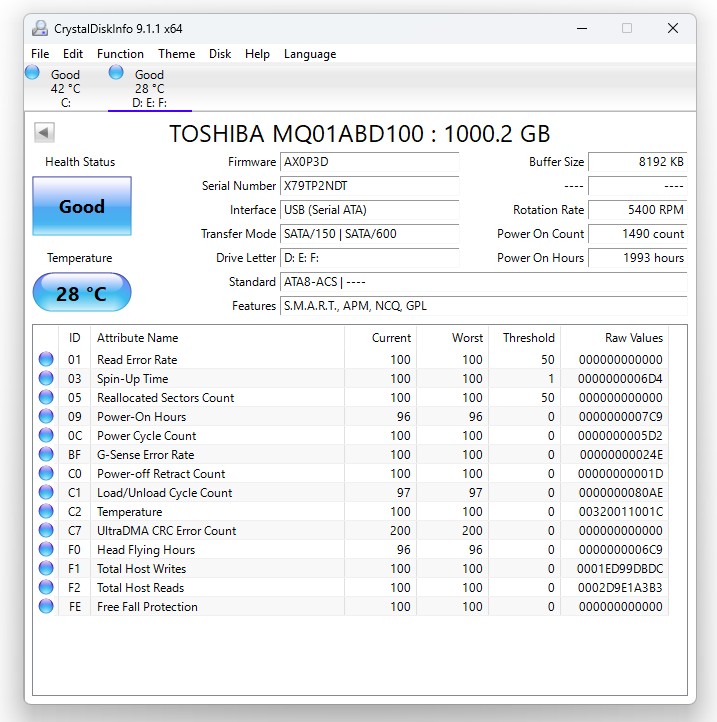Click the ID column header

pos(75,338)
